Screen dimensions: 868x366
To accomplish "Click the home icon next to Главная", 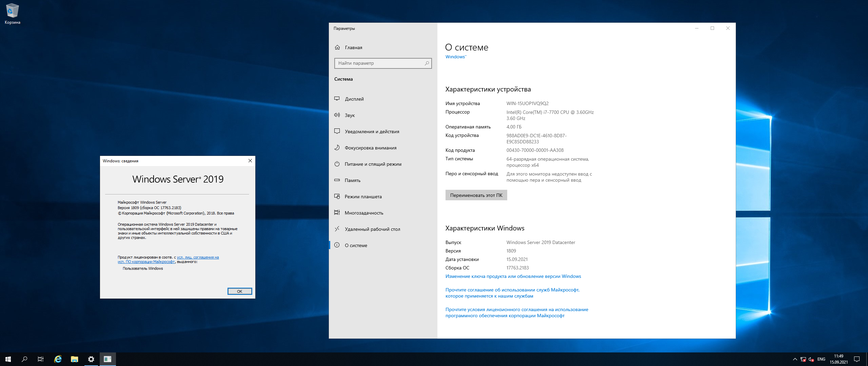I will point(337,47).
